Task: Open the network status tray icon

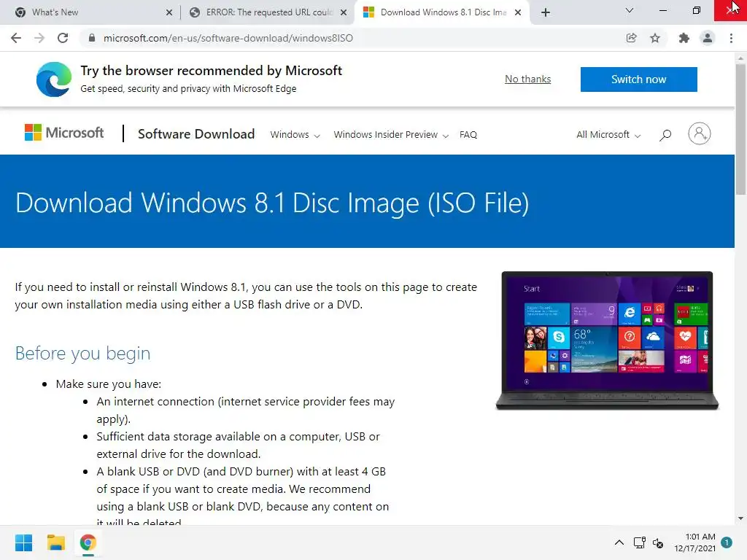Action: pyautogui.click(x=639, y=542)
